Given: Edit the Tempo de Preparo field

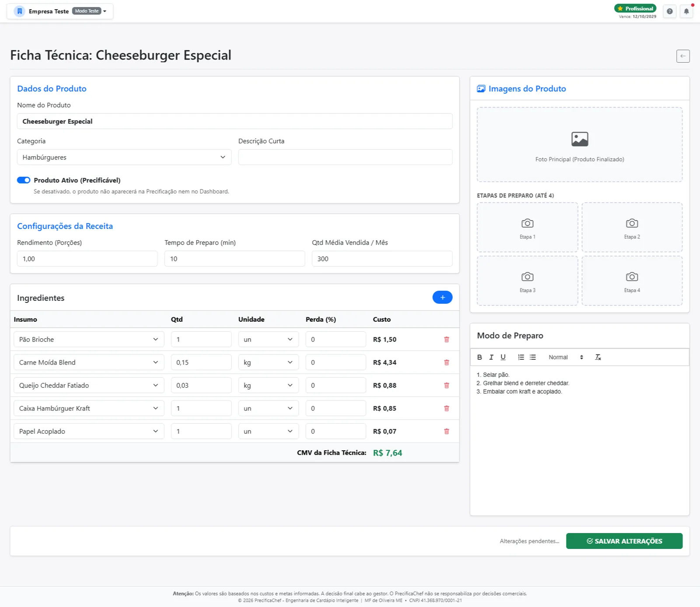Looking at the screenshot, I should point(234,259).
